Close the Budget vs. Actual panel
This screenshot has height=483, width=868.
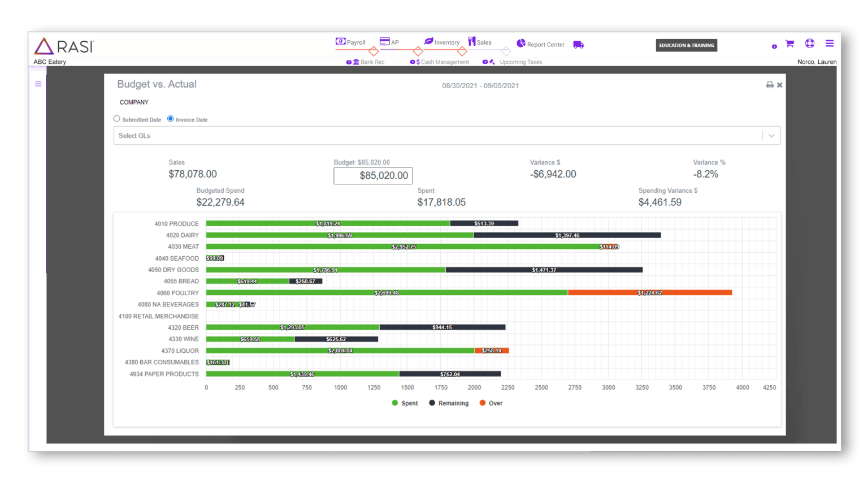pos(779,85)
